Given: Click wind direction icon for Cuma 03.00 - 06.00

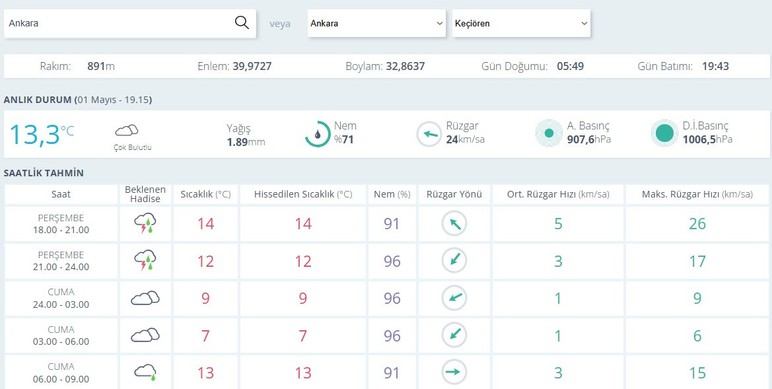Looking at the screenshot, I should click(454, 335).
